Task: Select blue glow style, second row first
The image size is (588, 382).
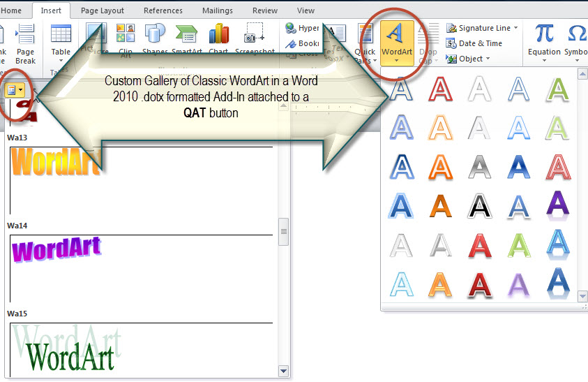Action: [x=401, y=128]
